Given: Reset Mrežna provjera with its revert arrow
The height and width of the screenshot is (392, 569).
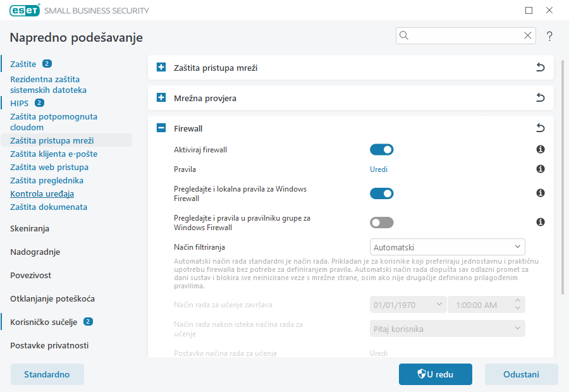Looking at the screenshot, I should (540, 97).
